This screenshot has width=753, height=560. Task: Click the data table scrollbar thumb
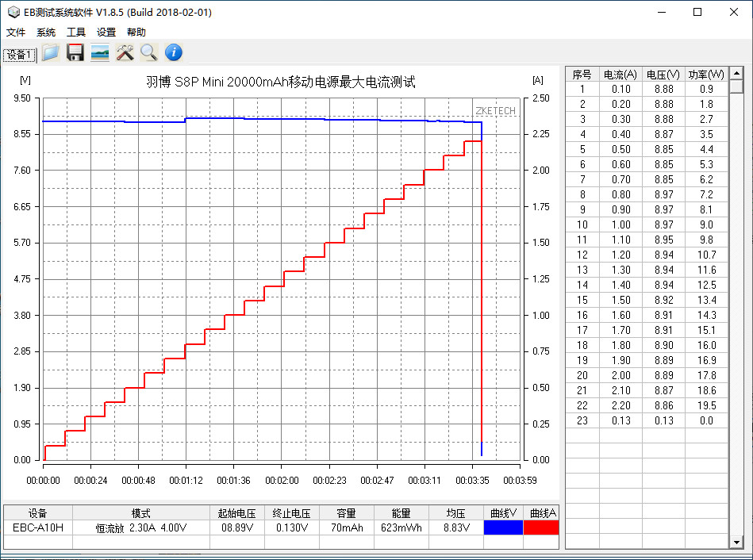pos(736,86)
